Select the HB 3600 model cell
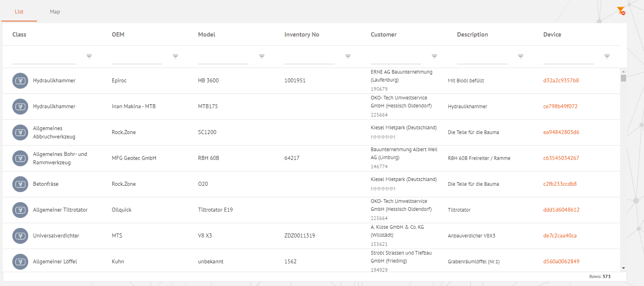644x286 pixels. click(208, 80)
